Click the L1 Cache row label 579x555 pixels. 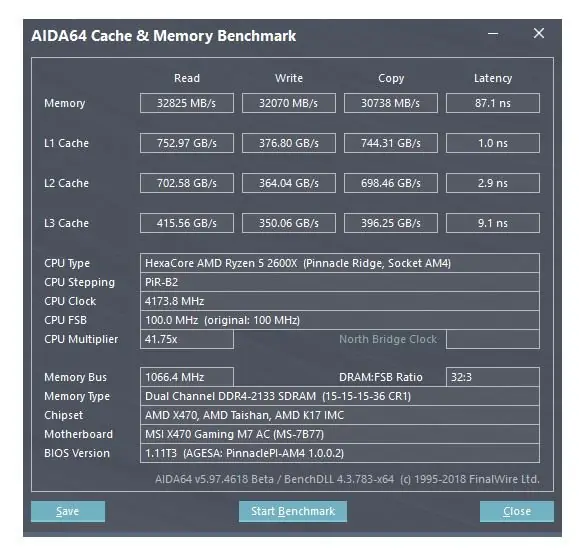coord(66,143)
